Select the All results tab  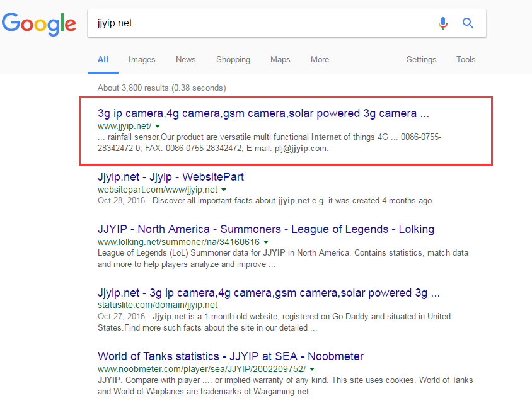(103, 60)
